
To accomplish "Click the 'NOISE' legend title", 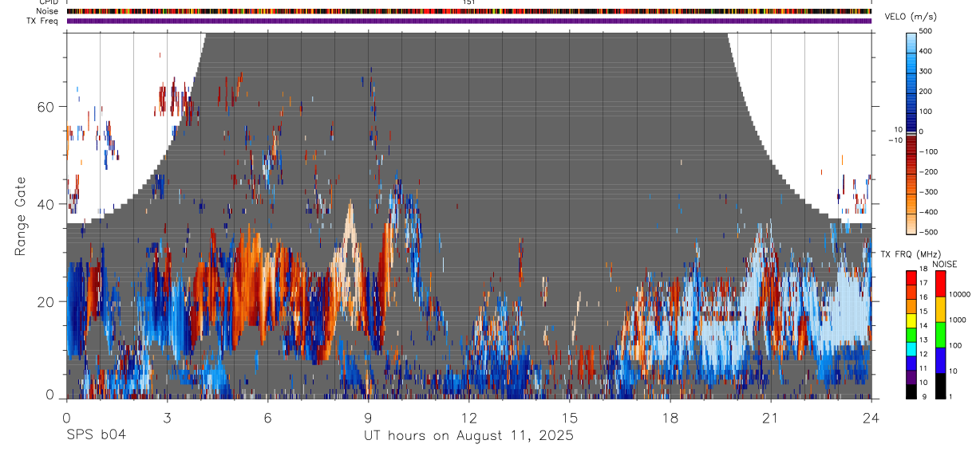I will point(944,264).
